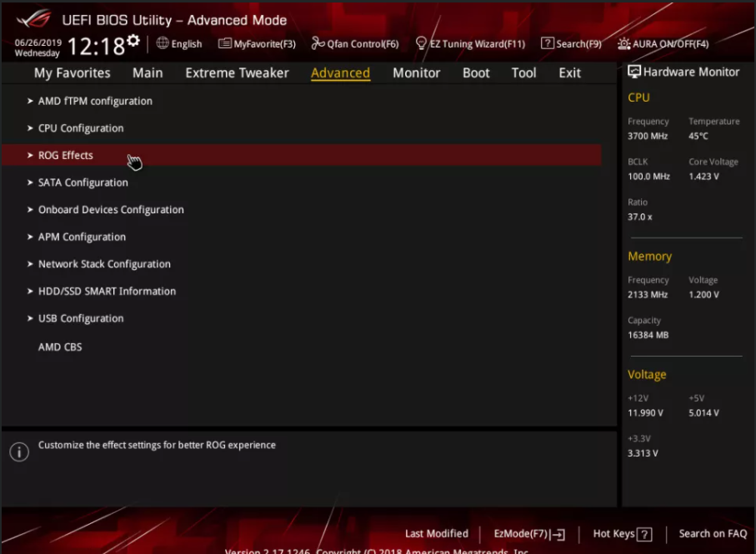
Task: Open USB Configuration submenu
Action: pyautogui.click(x=81, y=319)
